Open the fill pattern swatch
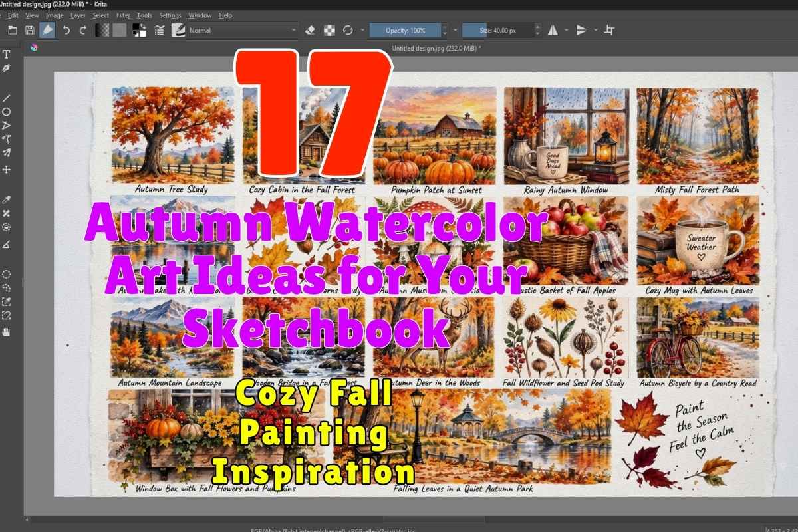Viewport: 798px width, 532px height. click(120, 30)
